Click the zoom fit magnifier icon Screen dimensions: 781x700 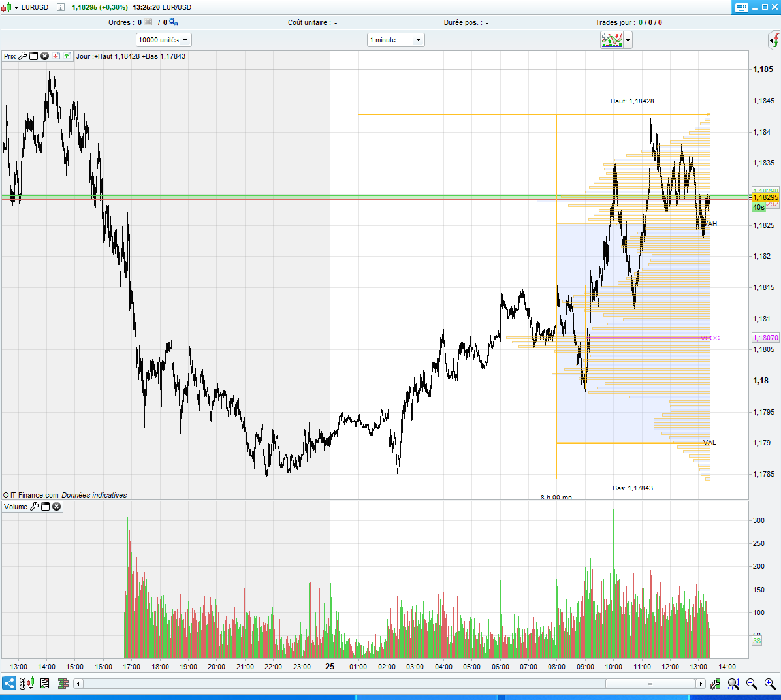click(734, 684)
